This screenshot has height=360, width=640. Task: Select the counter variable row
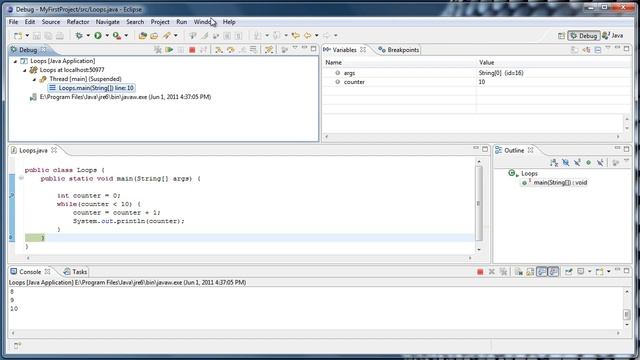coord(476,82)
